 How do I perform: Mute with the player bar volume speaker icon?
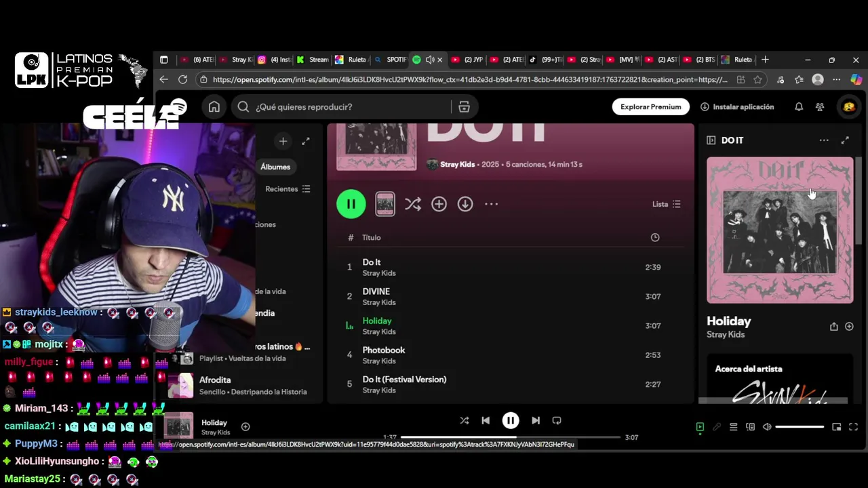click(767, 427)
